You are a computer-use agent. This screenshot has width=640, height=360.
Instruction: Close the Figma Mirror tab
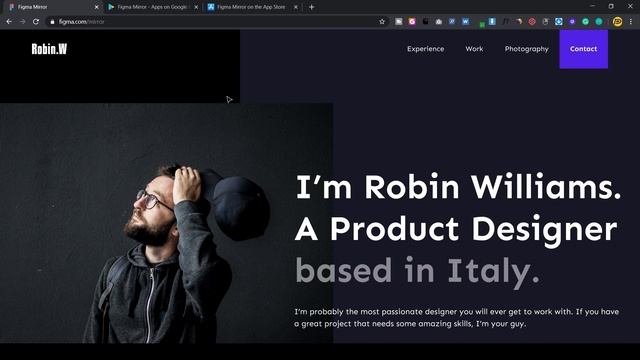point(97,7)
